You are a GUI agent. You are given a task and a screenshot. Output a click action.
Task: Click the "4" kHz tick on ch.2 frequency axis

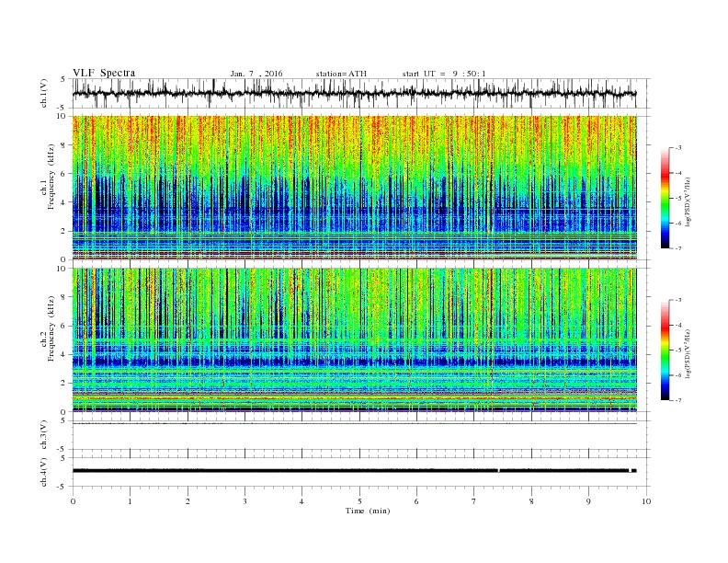pyautogui.click(x=64, y=354)
